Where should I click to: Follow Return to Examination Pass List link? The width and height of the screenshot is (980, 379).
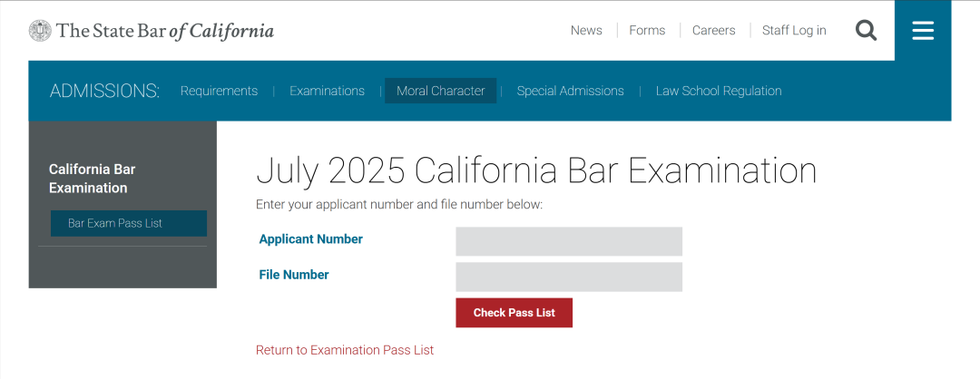click(x=345, y=350)
